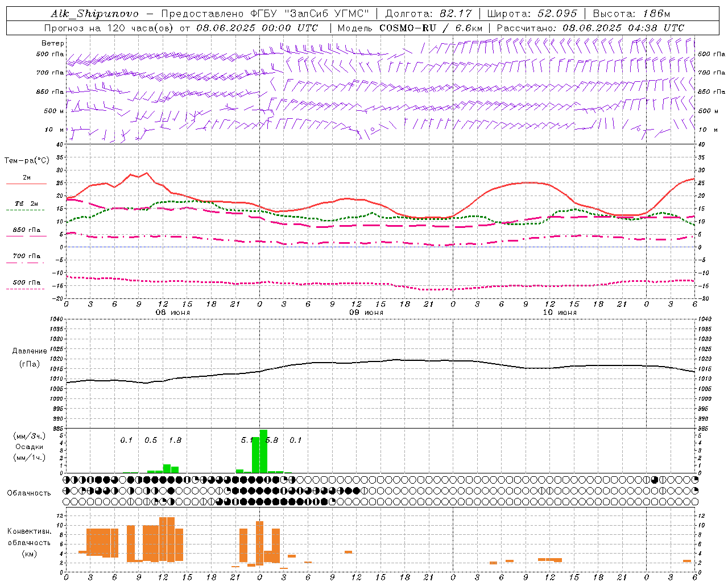Click the Долгота: 82.17 value
Image resolution: width=728 pixels, height=582 pixels.
click(x=429, y=14)
